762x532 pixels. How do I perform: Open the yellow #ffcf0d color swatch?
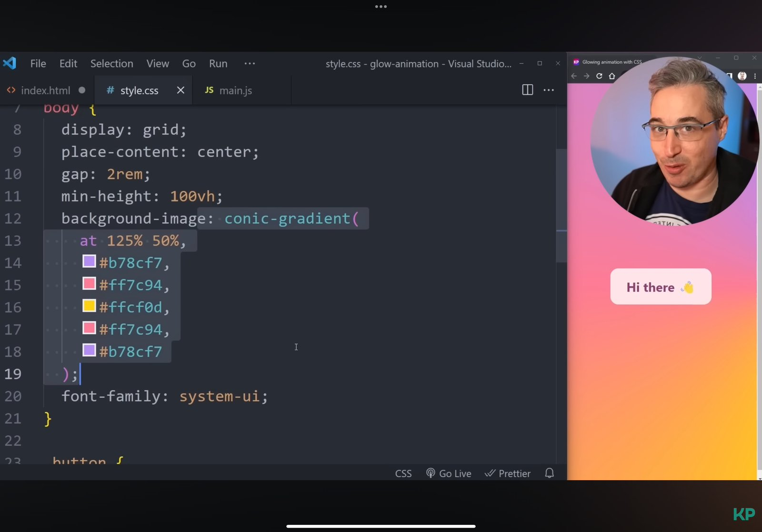coord(89,306)
